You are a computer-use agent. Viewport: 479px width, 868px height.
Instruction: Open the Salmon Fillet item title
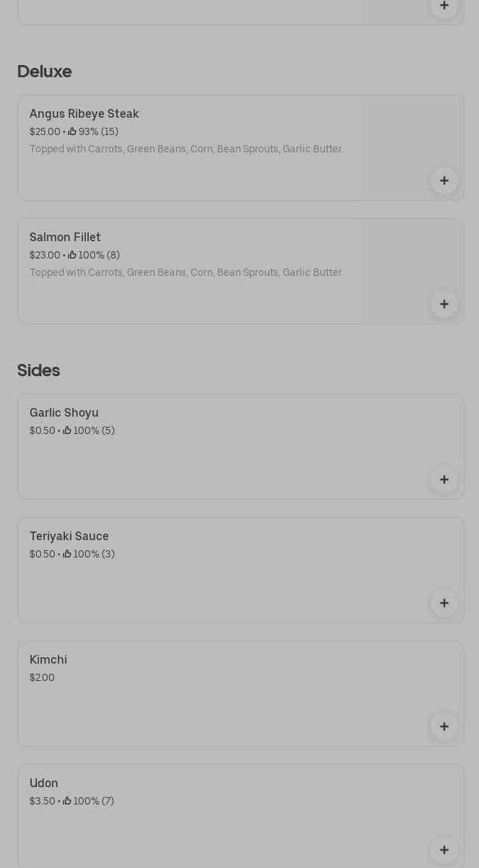tap(65, 238)
